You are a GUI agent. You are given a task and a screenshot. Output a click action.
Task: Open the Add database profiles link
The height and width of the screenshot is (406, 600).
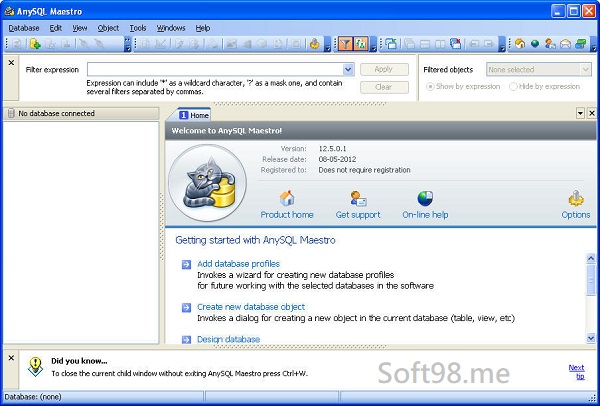click(238, 264)
